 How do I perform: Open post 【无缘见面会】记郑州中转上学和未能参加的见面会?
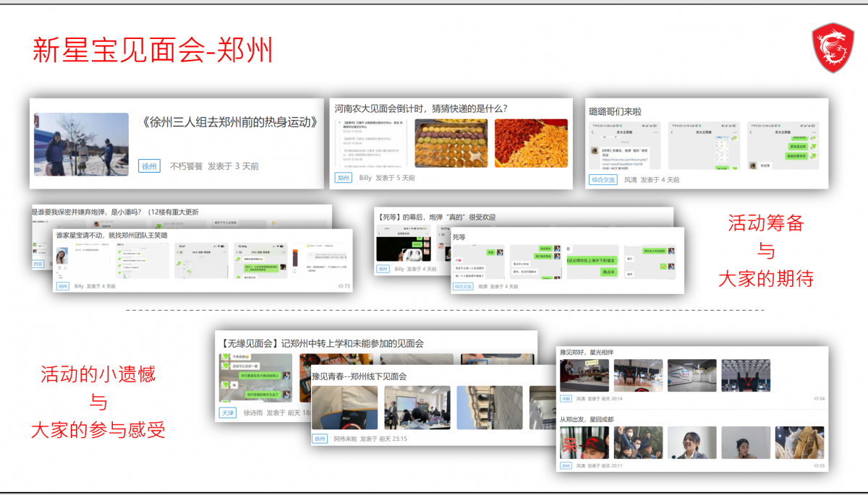322,343
